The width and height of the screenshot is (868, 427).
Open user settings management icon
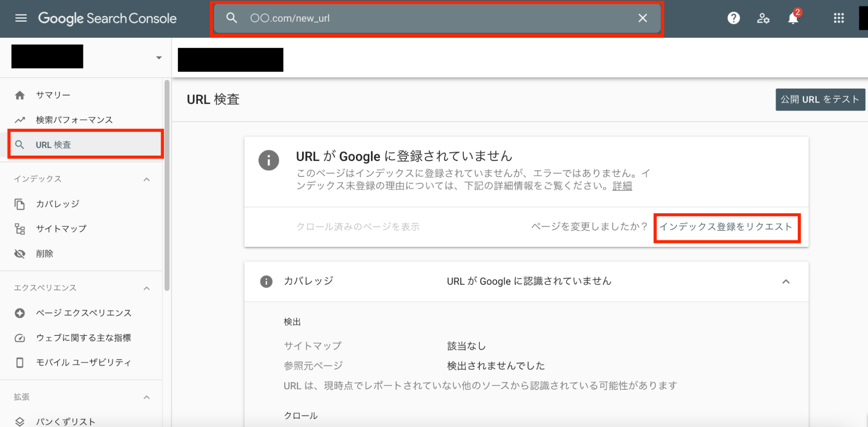point(763,18)
